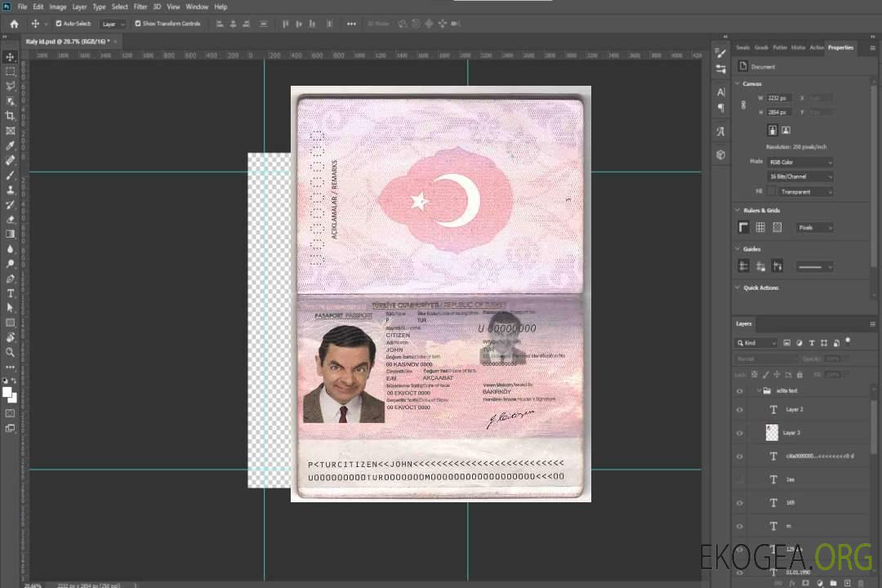Hide Layer 2 using its eye icon
882x588 pixels.
point(740,410)
